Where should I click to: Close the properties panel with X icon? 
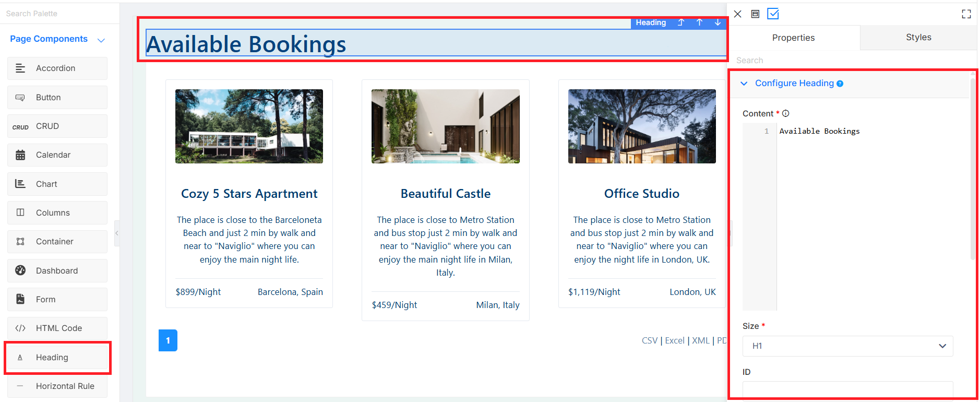pos(737,14)
